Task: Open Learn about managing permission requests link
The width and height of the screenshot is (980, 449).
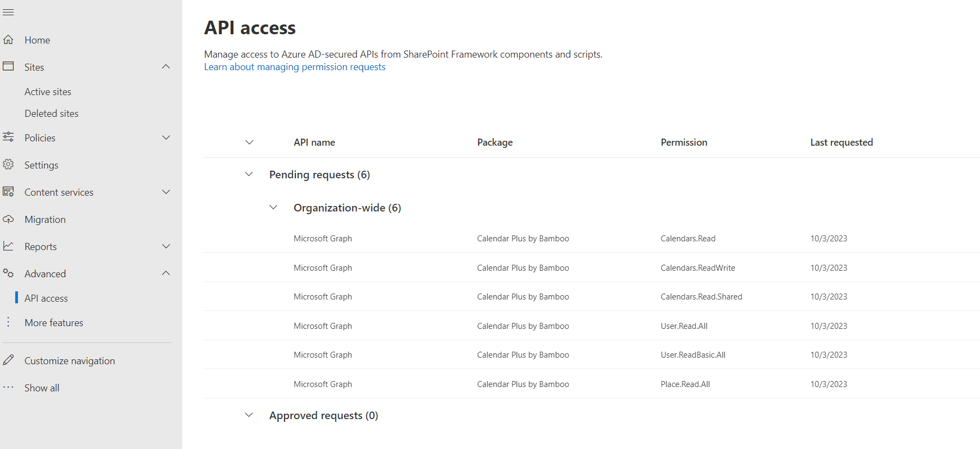Action: [x=295, y=67]
